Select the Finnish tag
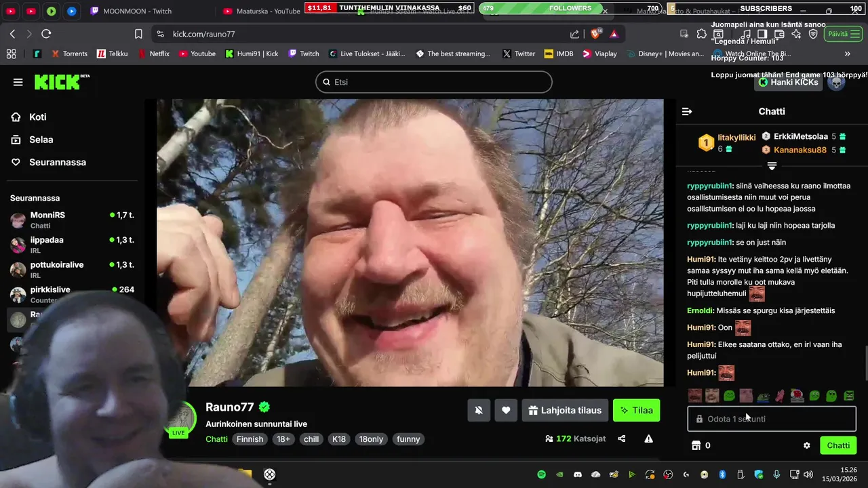868x488 pixels. 250,439
